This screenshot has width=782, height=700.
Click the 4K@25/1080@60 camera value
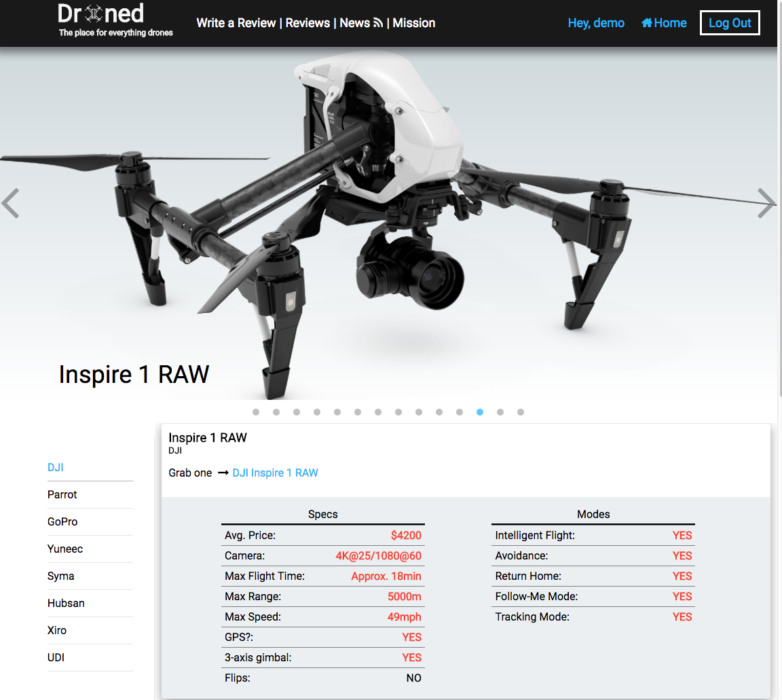tap(379, 556)
